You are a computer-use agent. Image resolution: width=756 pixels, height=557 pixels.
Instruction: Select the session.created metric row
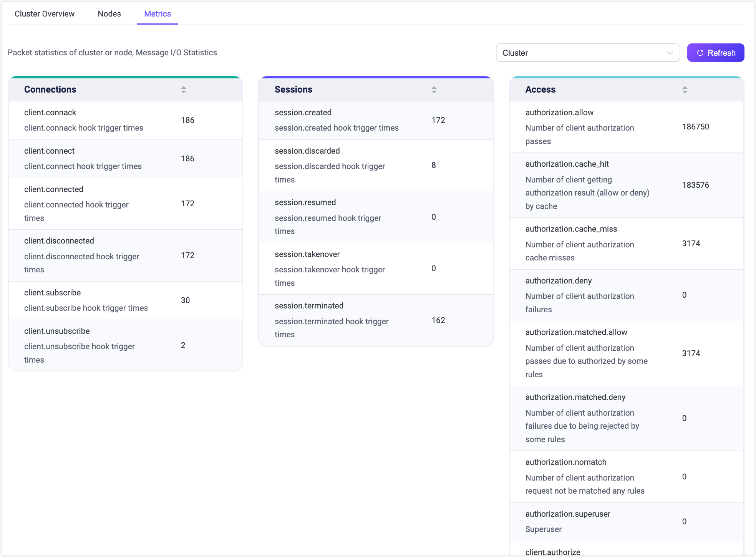pos(376,120)
